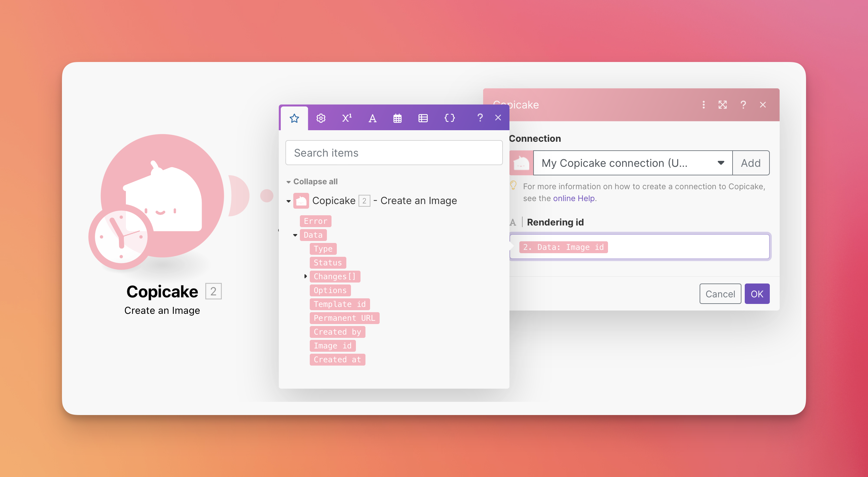Click the Rendering id input field
Screen dimensions: 868x477
click(640, 247)
